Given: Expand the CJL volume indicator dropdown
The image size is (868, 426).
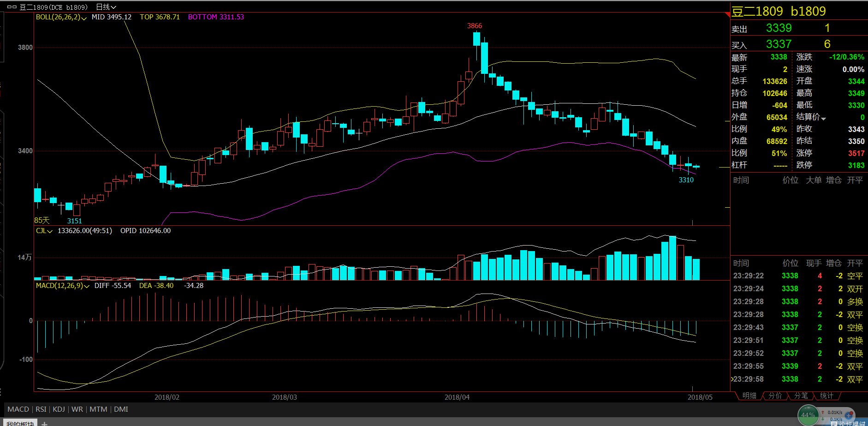Looking at the screenshot, I should [x=50, y=231].
